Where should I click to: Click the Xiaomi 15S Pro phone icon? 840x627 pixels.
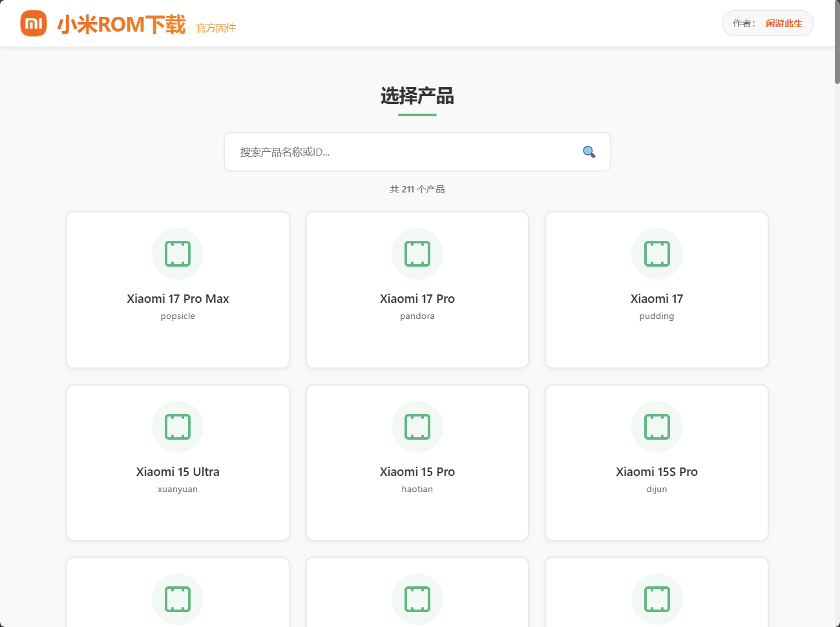[656, 427]
